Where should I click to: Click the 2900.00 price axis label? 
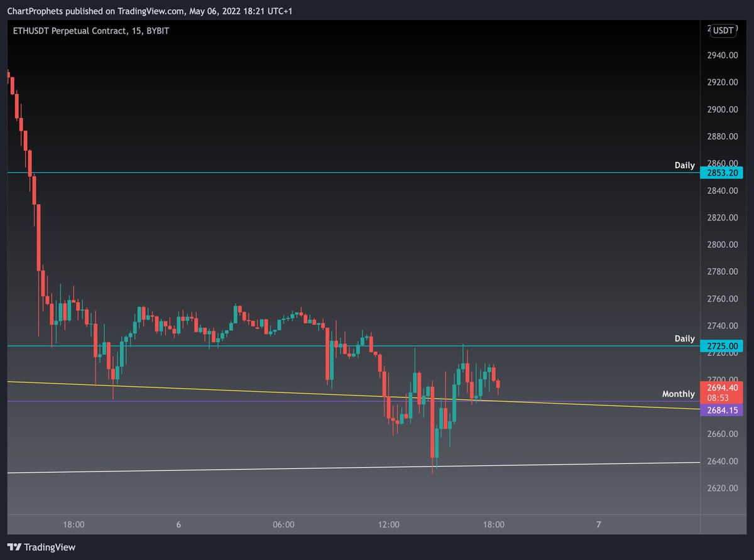click(x=723, y=109)
